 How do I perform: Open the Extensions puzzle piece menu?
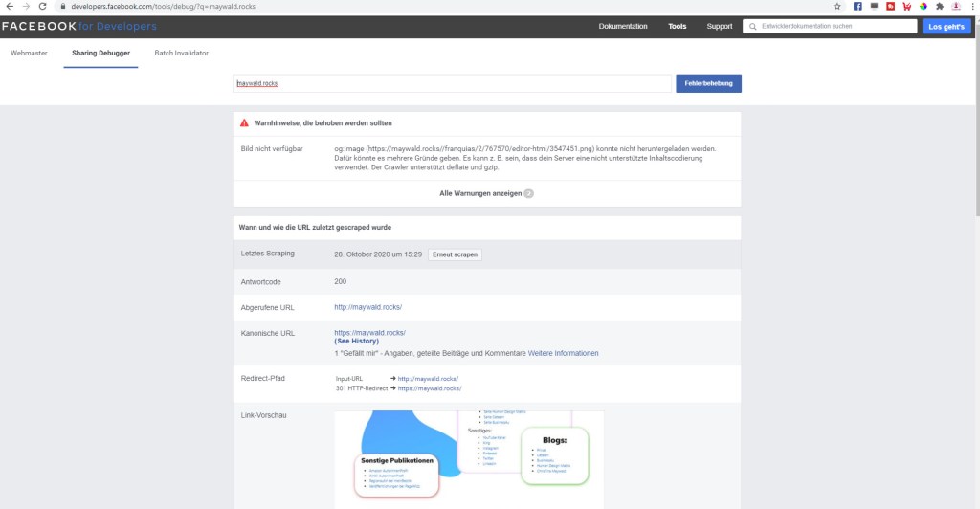tap(939, 6)
